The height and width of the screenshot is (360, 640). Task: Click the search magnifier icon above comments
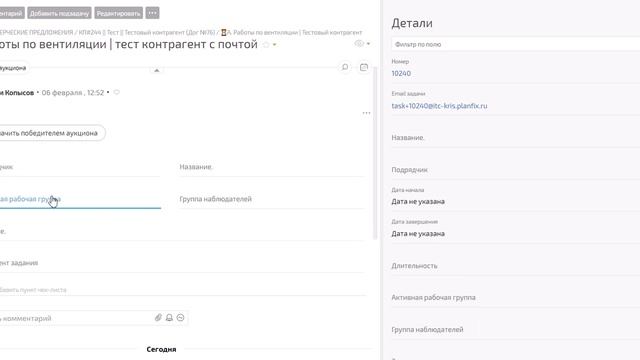click(345, 67)
